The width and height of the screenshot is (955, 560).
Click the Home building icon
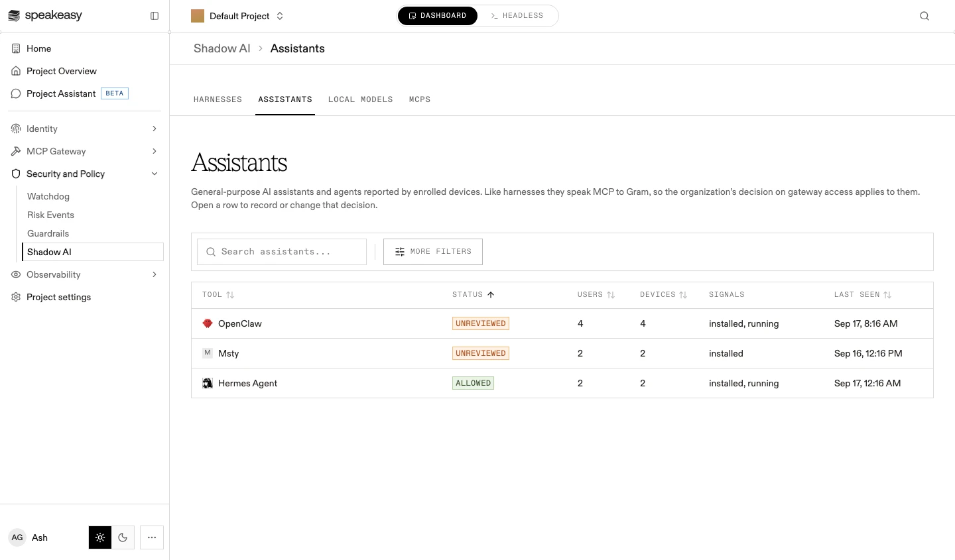point(16,48)
